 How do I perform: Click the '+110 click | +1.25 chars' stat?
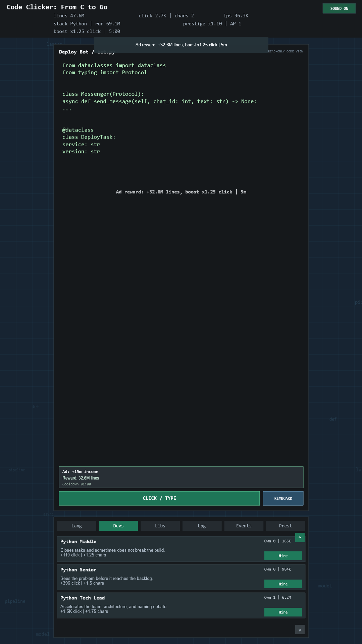pyautogui.click(x=83, y=555)
